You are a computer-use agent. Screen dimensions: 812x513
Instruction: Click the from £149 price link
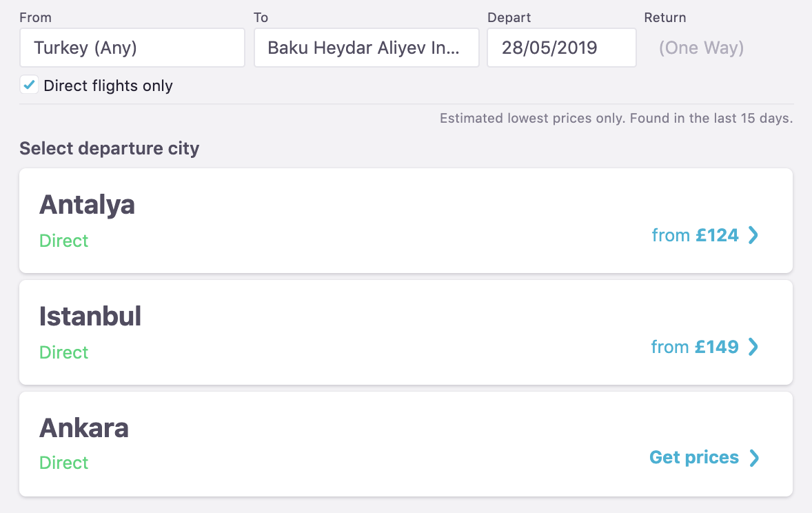pos(694,347)
